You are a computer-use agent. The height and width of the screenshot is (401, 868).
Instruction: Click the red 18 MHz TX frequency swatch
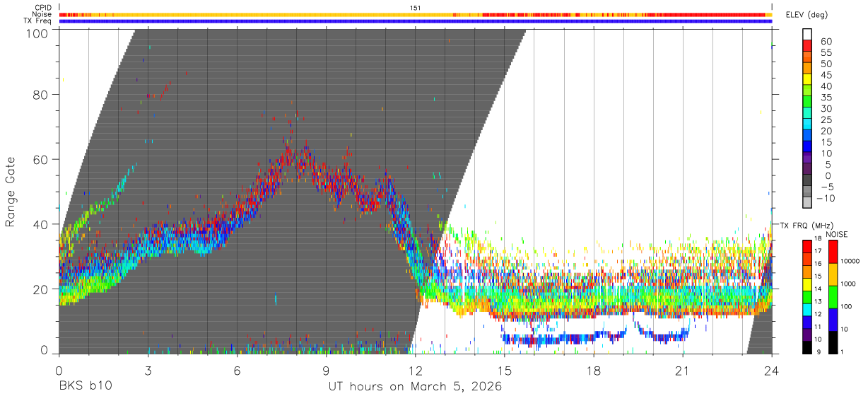tap(807, 246)
